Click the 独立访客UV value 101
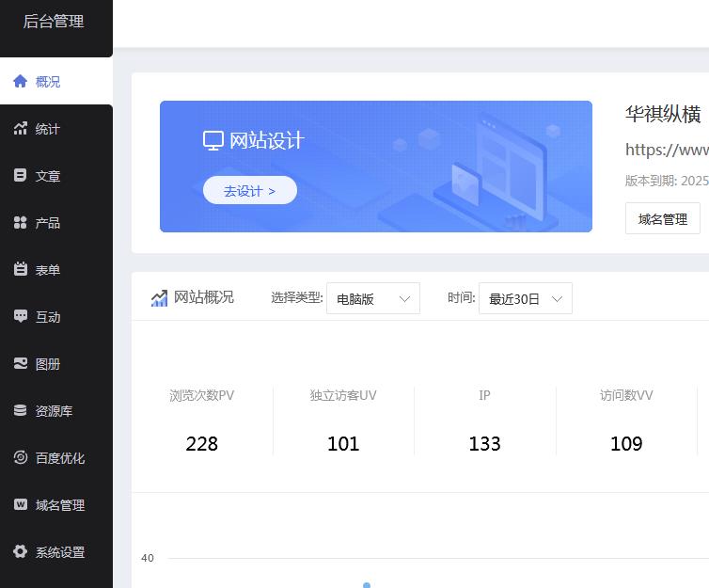709x588 pixels. click(x=343, y=444)
